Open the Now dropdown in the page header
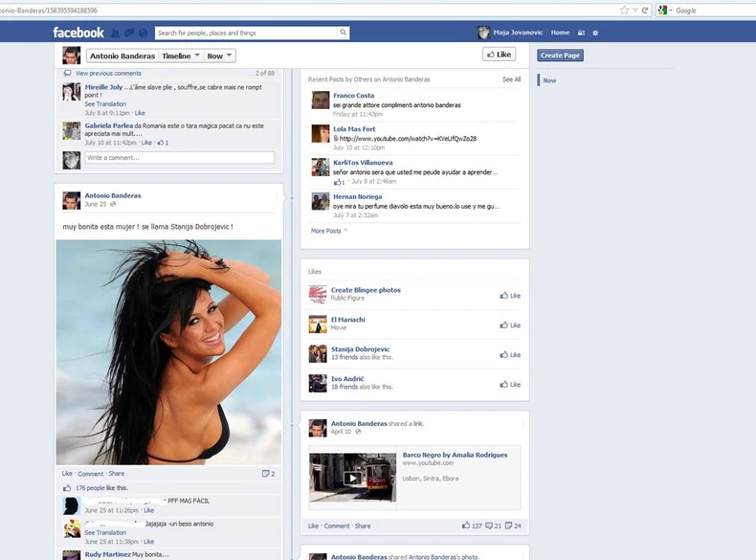 point(219,56)
